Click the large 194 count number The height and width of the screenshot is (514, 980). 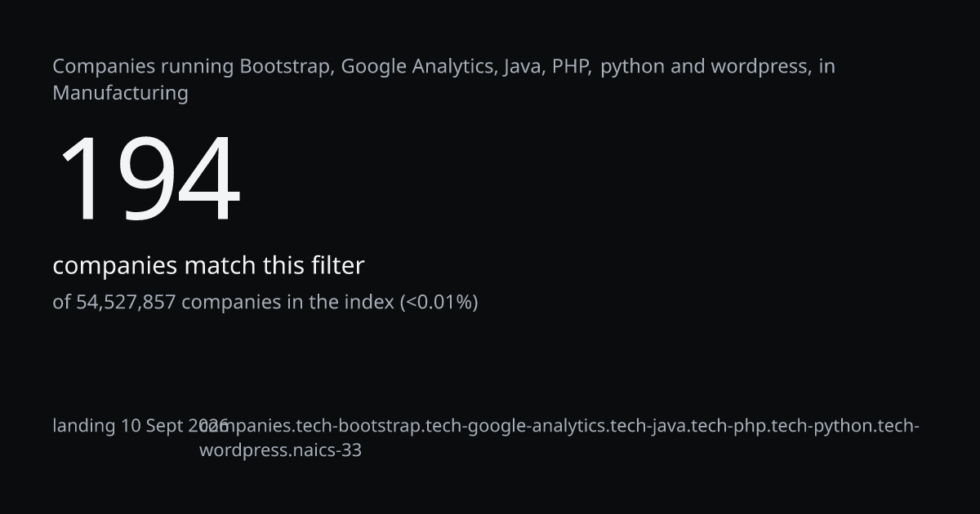click(149, 179)
